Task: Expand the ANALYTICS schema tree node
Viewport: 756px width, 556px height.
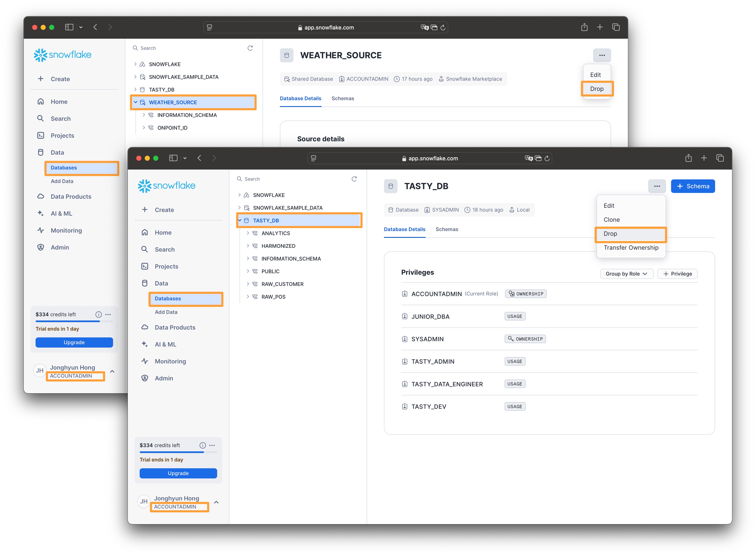Action: [248, 233]
